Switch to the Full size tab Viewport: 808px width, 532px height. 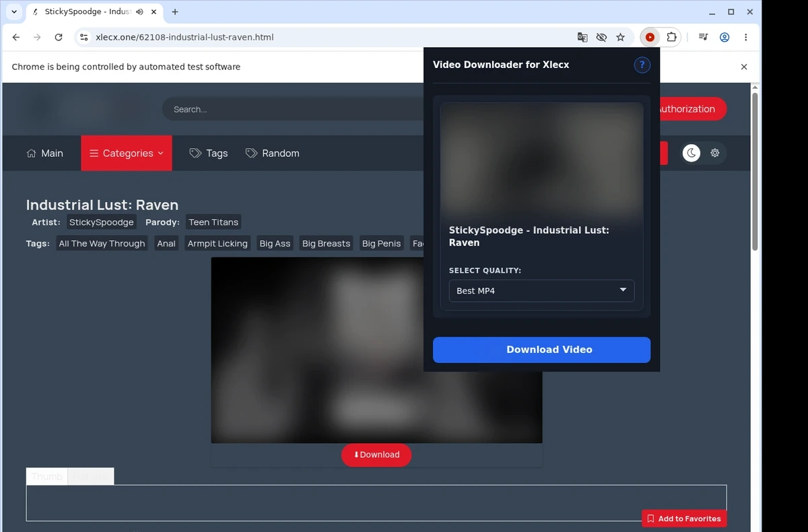[x=91, y=476]
